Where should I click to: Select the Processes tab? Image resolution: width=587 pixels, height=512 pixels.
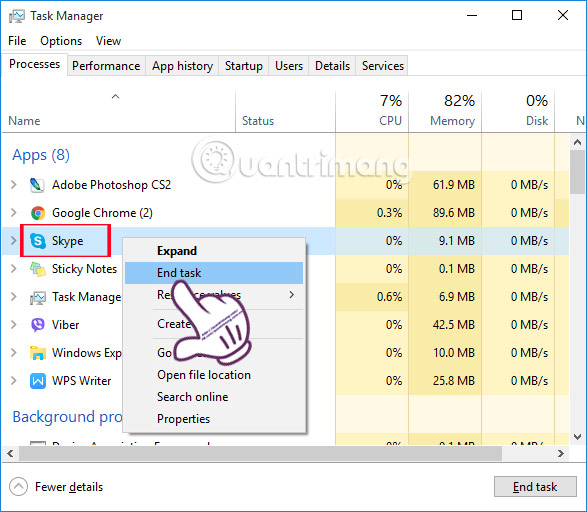coord(34,64)
